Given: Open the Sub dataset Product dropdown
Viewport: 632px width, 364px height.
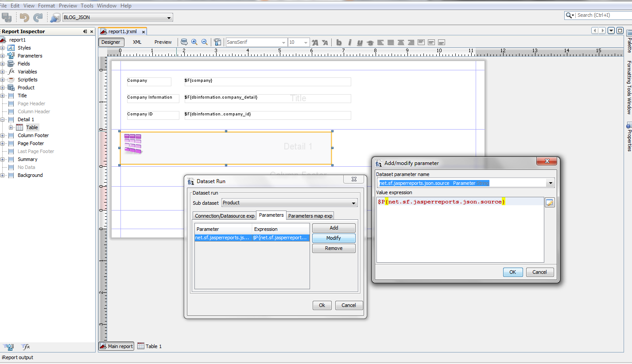Looking at the screenshot, I should tap(353, 203).
